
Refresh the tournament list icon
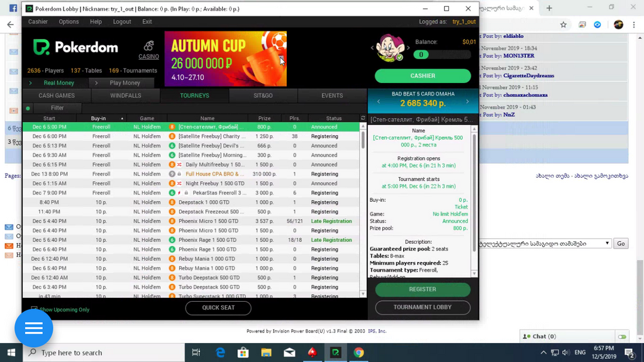pyautogui.click(x=363, y=118)
